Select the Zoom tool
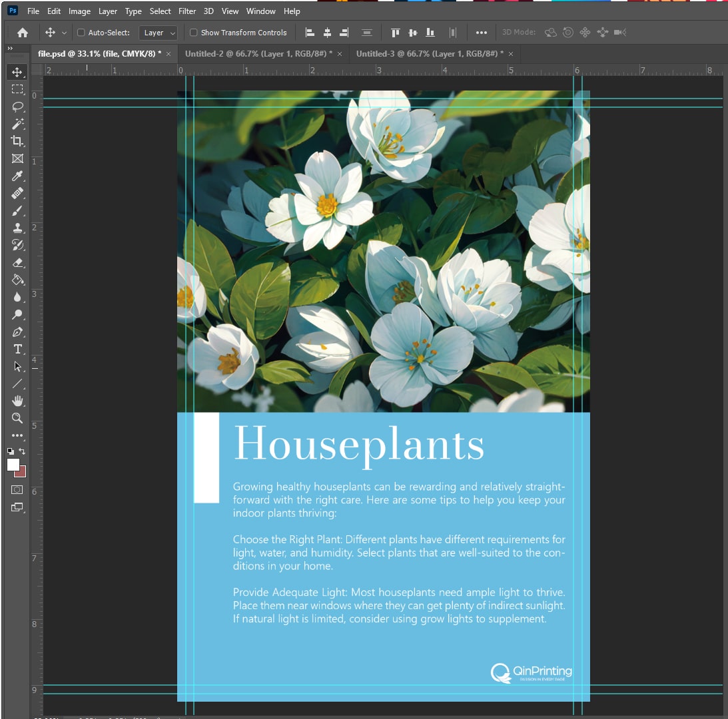 point(17,418)
